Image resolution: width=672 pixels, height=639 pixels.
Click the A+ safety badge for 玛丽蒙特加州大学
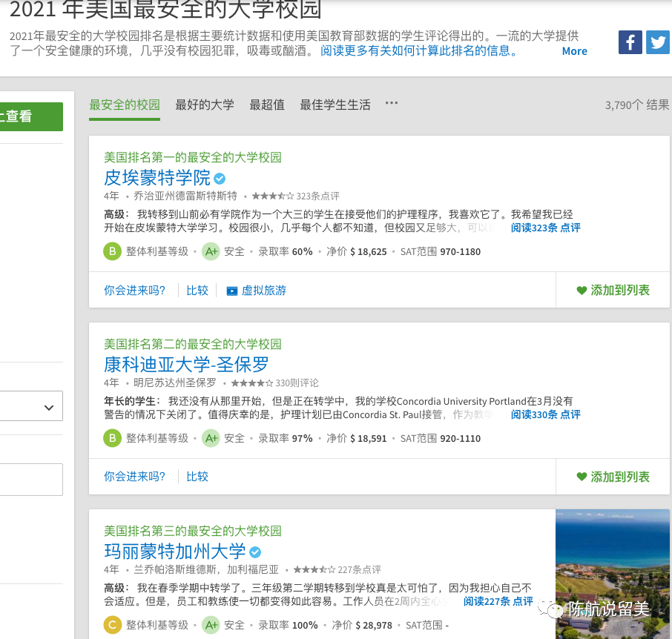(x=211, y=625)
